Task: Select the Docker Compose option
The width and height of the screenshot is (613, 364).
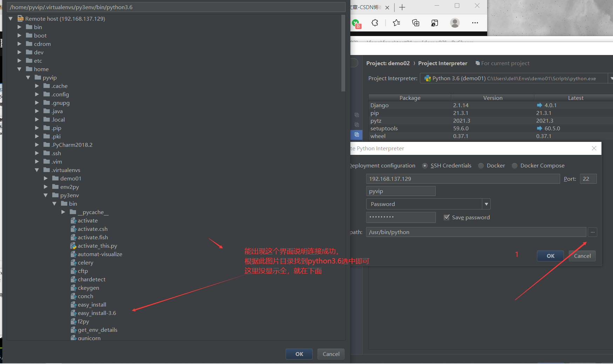Action: click(x=514, y=166)
